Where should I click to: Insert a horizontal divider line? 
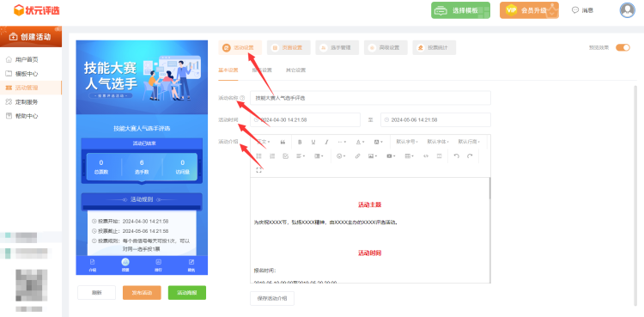click(x=439, y=155)
